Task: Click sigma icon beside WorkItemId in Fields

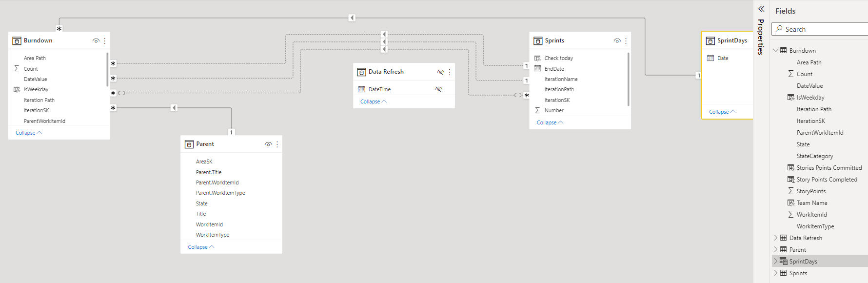Action: point(791,215)
